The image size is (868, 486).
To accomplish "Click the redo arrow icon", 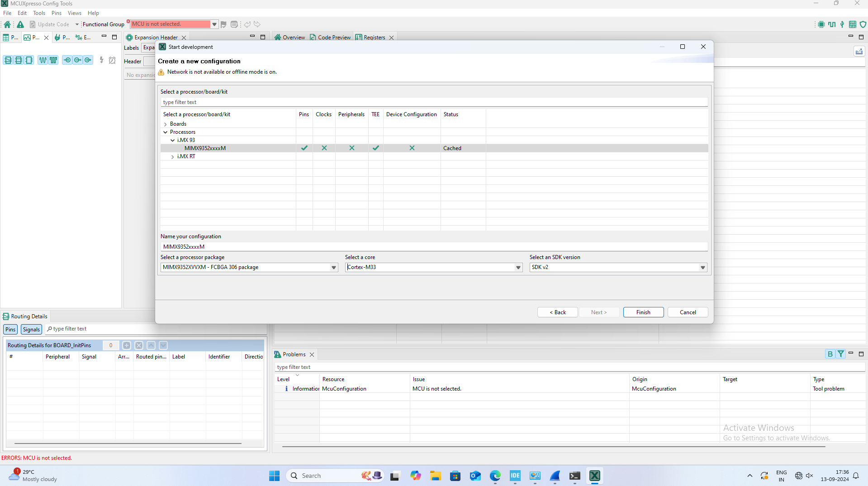I will 257,24.
